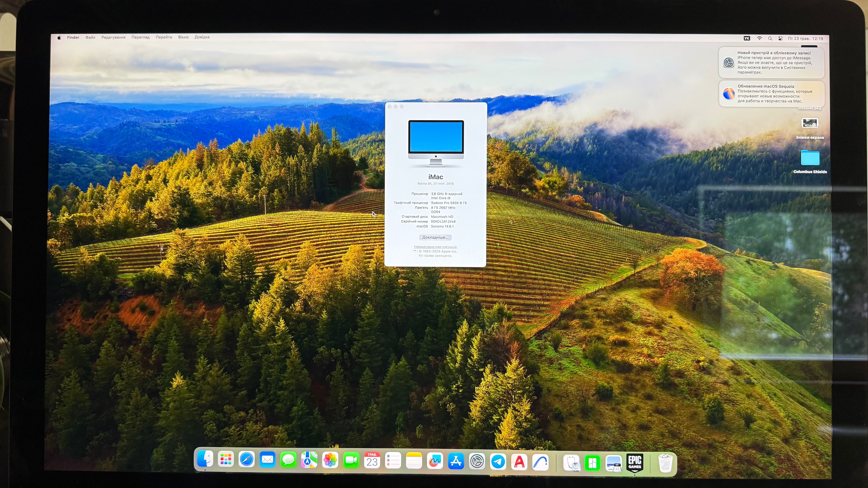The width and height of the screenshot is (868, 488).
Task: Launch Maps from the Dock
Action: coord(309,460)
